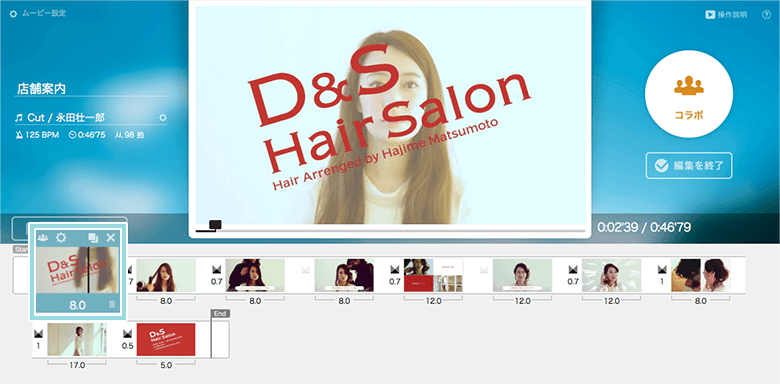
Task: Edit the 店舗案内 movie title field
Action: 91,89
